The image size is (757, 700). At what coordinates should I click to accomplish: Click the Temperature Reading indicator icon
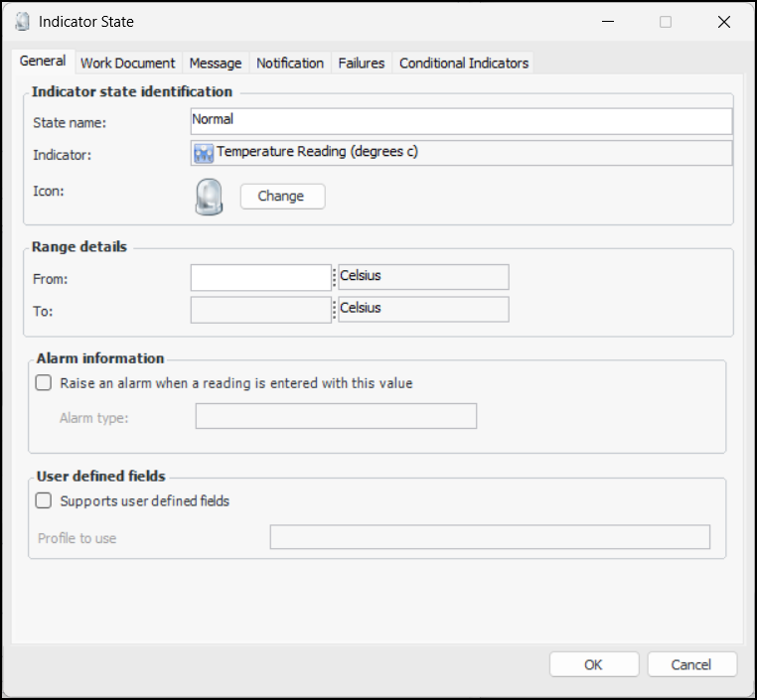click(204, 154)
